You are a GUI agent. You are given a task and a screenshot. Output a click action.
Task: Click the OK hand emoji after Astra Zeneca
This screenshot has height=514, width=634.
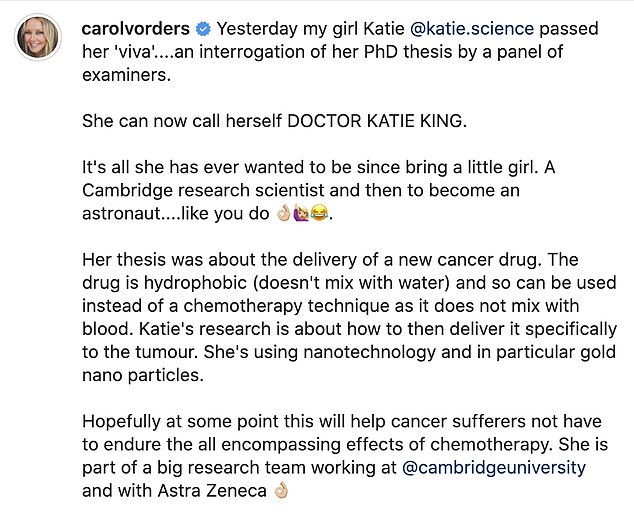[280, 491]
